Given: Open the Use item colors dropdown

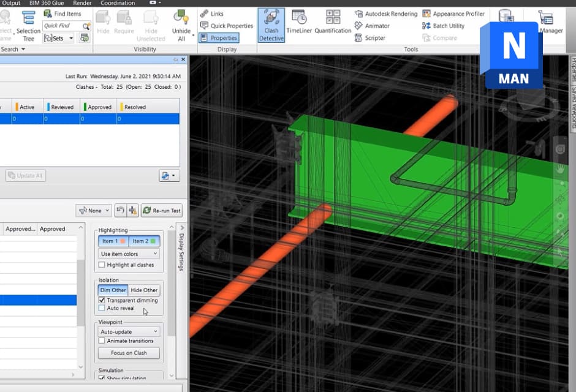Looking at the screenshot, I should point(129,253).
